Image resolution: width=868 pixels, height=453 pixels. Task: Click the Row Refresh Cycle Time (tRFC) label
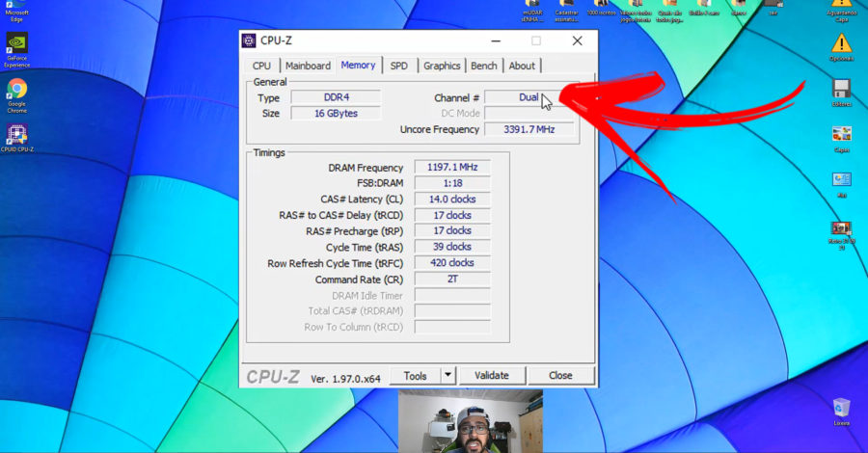335,264
